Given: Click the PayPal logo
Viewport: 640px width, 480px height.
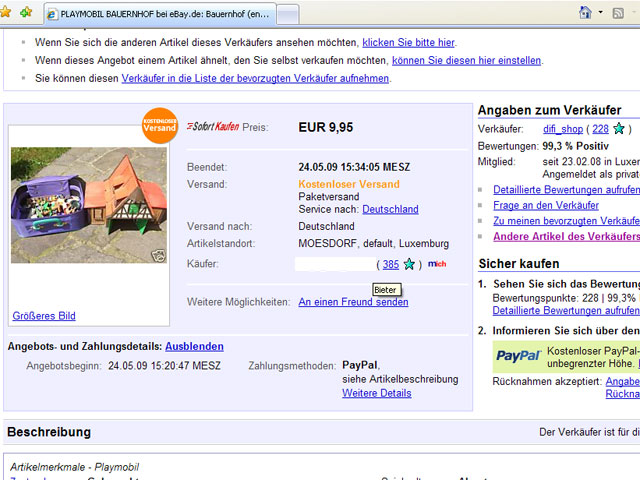Looking at the screenshot, I should coord(517,355).
